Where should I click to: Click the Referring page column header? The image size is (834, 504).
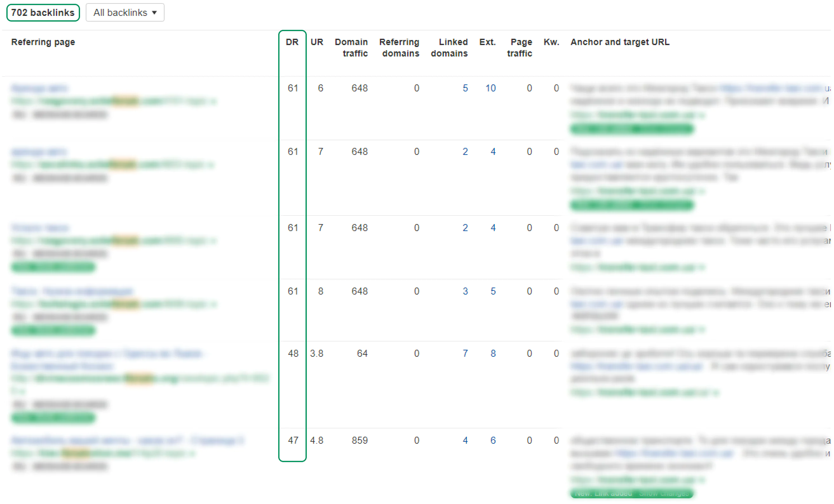click(x=43, y=42)
